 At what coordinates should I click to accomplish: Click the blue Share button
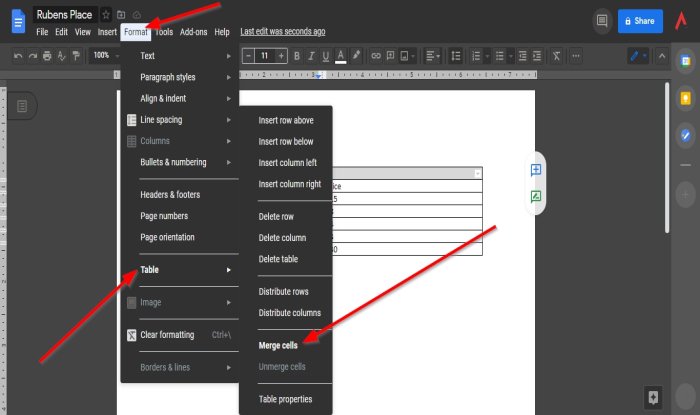[x=640, y=21]
